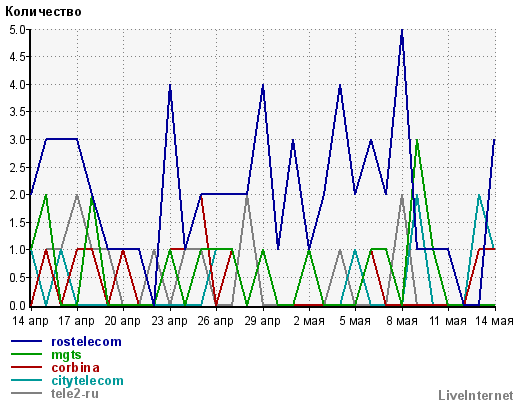Click the 29 апр date axis label
520x405 pixels.
(x=262, y=321)
